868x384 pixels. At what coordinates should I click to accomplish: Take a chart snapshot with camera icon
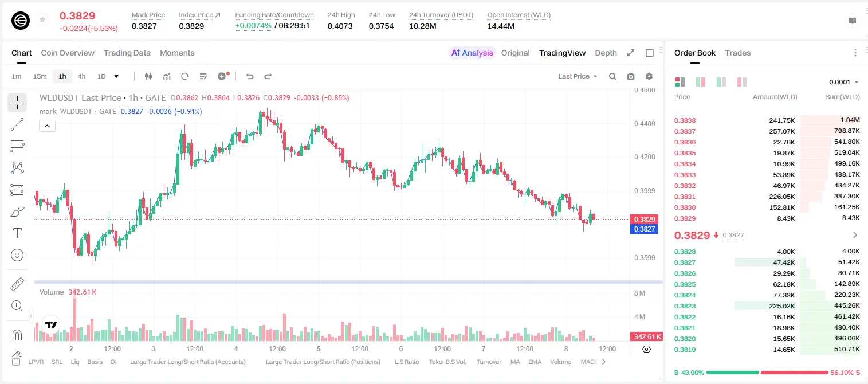[x=631, y=76]
